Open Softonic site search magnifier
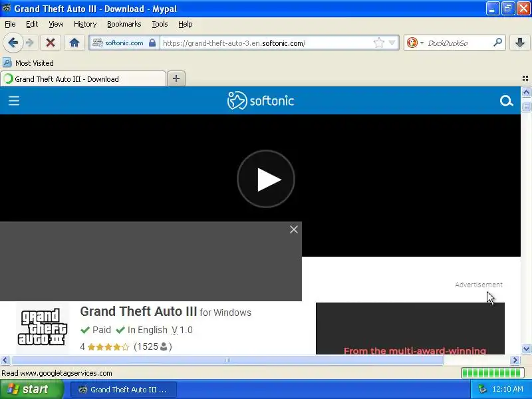 point(506,101)
